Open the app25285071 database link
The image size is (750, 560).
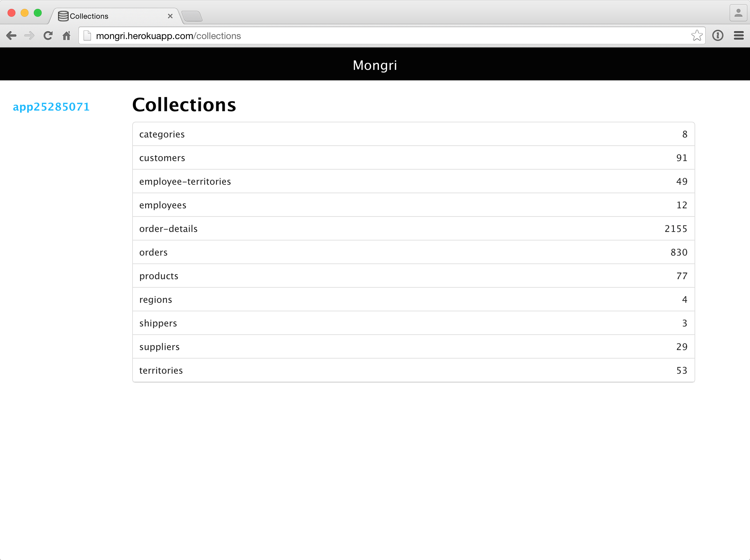coord(51,107)
